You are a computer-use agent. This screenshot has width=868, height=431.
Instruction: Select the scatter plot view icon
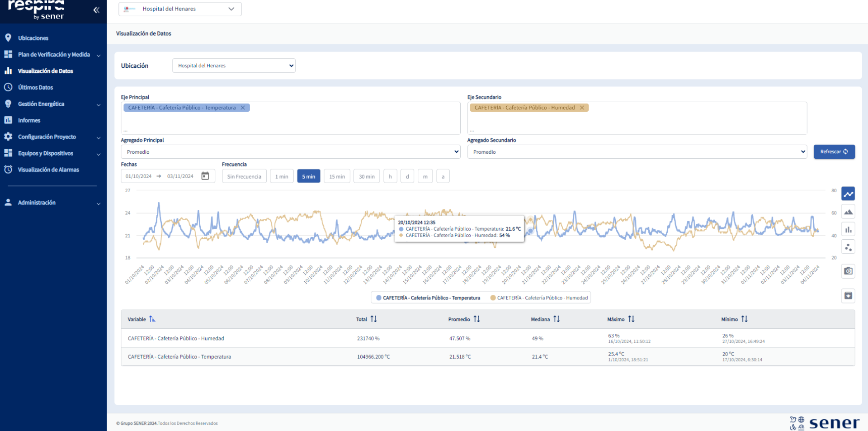[848, 247]
